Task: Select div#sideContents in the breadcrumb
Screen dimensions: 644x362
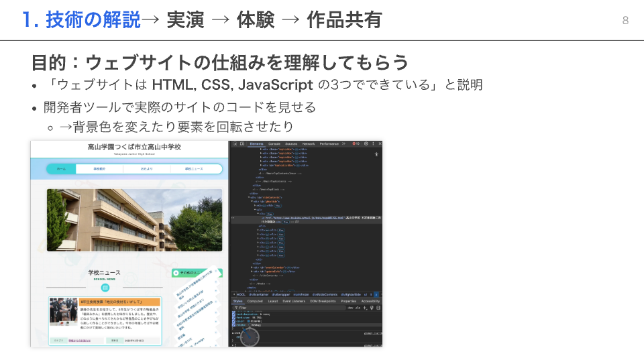Action: click(x=325, y=294)
